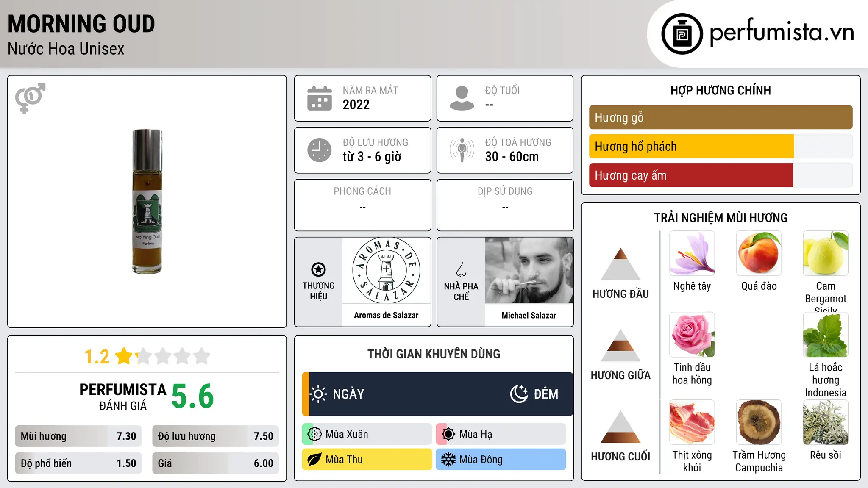Open the Aromas de Salazar brand logo
Screen dimensions: 868x488
point(386,270)
